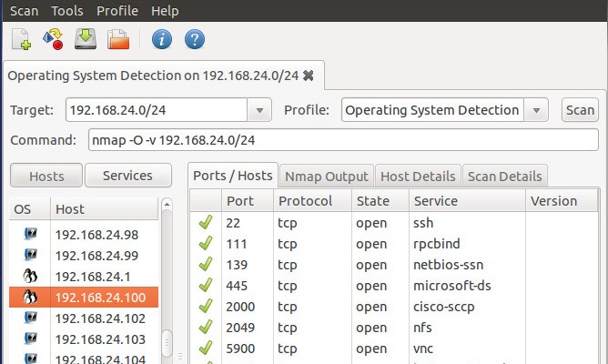Sort by the Port column header
Image resolution: width=608 pixels, height=364 pixels.
[248, 201]
